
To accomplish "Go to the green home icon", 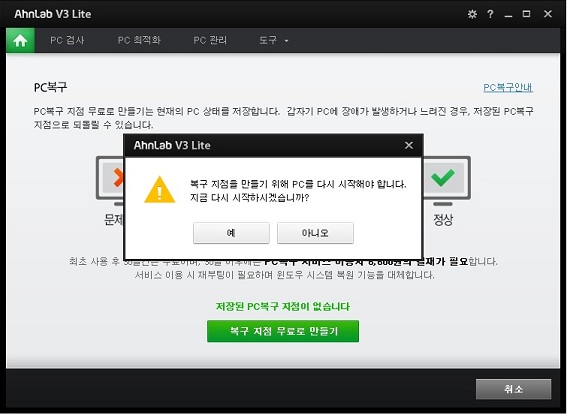I will click(20, 40).
